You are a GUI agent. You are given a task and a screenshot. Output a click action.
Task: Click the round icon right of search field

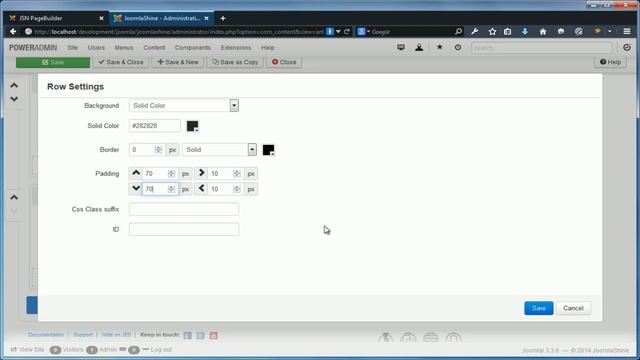coord(627,48)
